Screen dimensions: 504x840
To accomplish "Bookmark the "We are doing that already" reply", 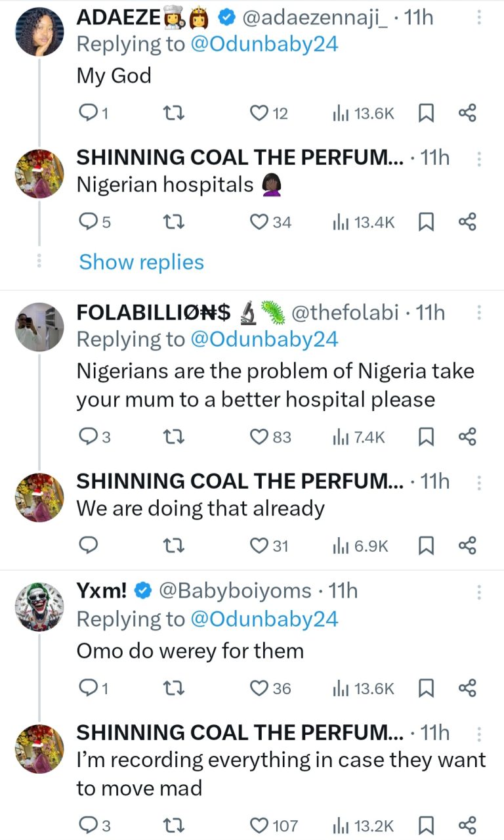I will [426, 545].
